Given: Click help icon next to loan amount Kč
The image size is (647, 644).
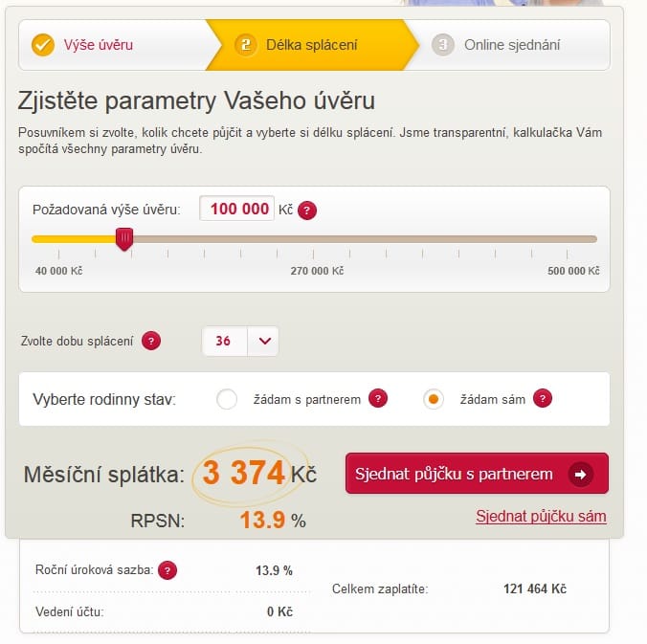Looking at the screenshot, I should pos(307,211).
